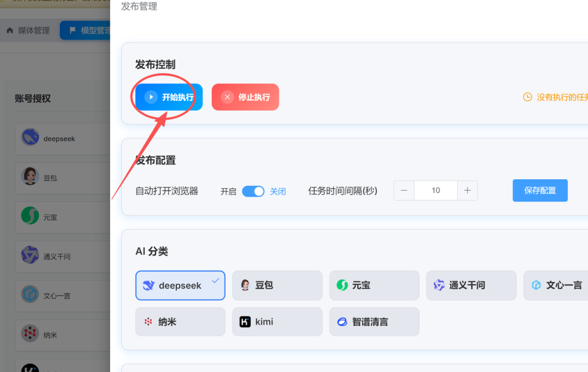Select the deepseek AI category card
This screenshot has width=588, height=372.
(180, 285)
